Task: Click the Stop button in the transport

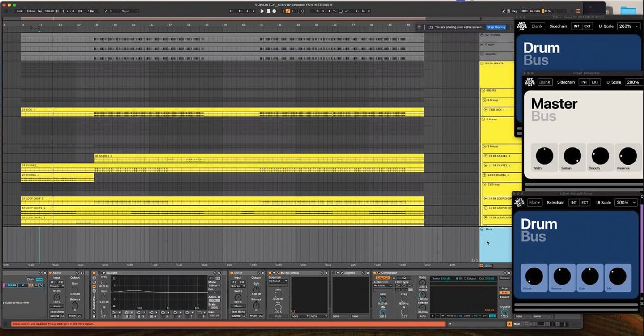Action: click(268, 11)
